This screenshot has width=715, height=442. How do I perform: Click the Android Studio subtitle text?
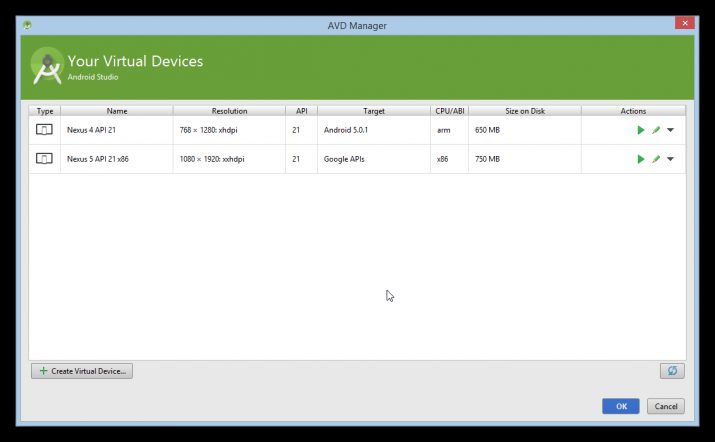[x=93, y=77]
